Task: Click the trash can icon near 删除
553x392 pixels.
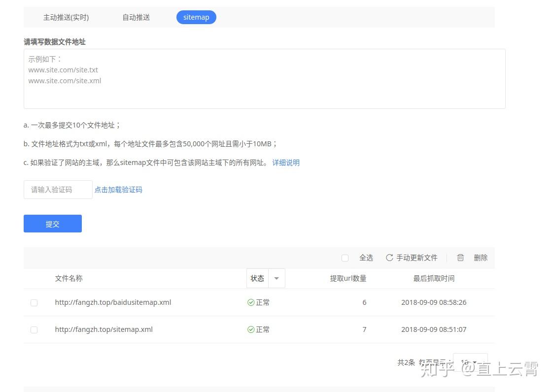Action: (x=460, y=257)
